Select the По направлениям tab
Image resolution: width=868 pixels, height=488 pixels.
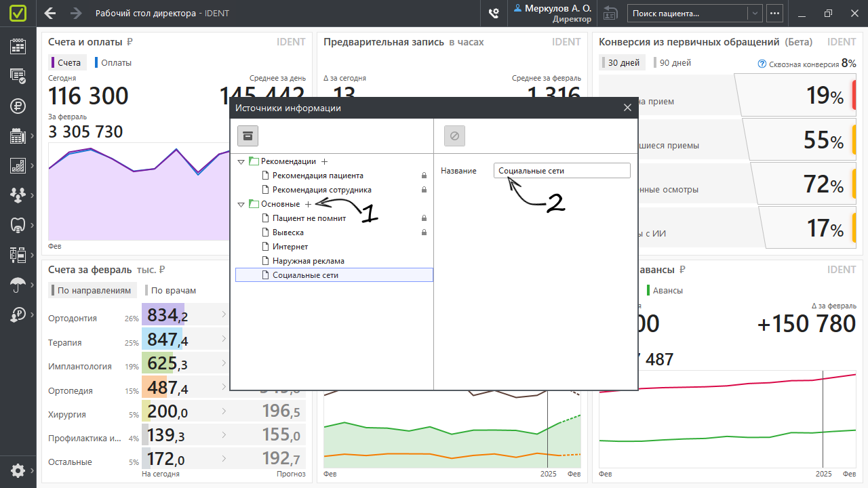pyautogui.click(x=92, y=290)
